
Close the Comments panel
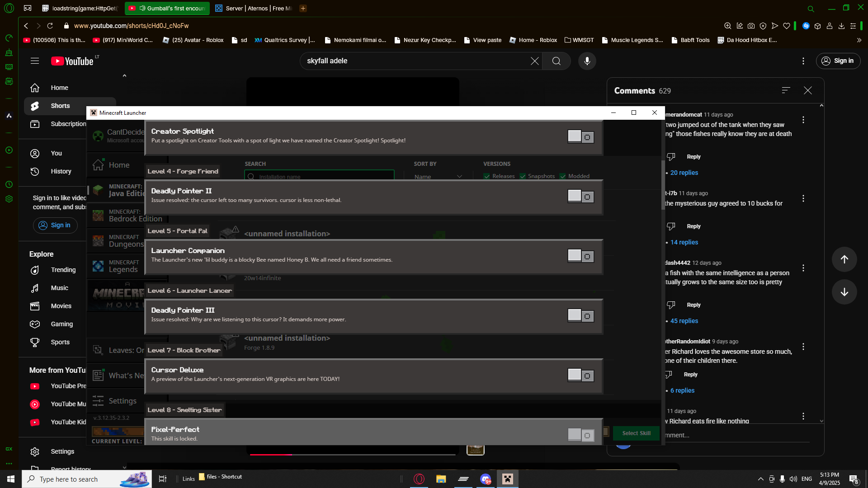(808, 90)
